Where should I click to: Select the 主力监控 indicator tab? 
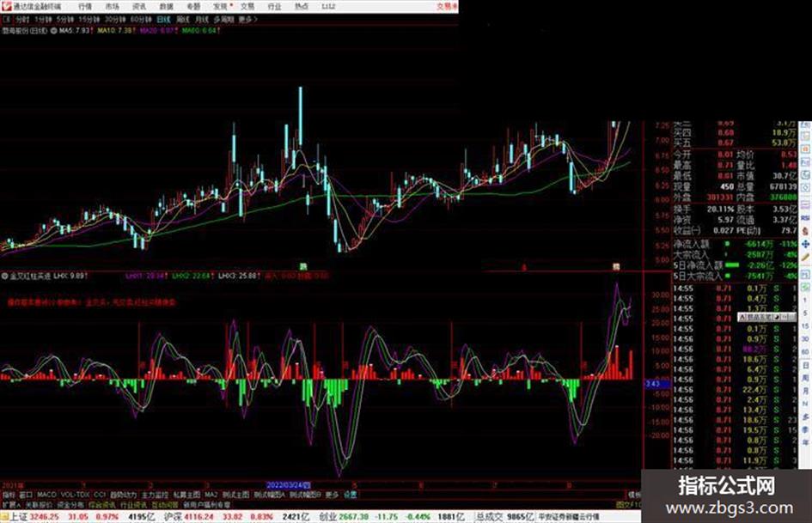(156, 495)
